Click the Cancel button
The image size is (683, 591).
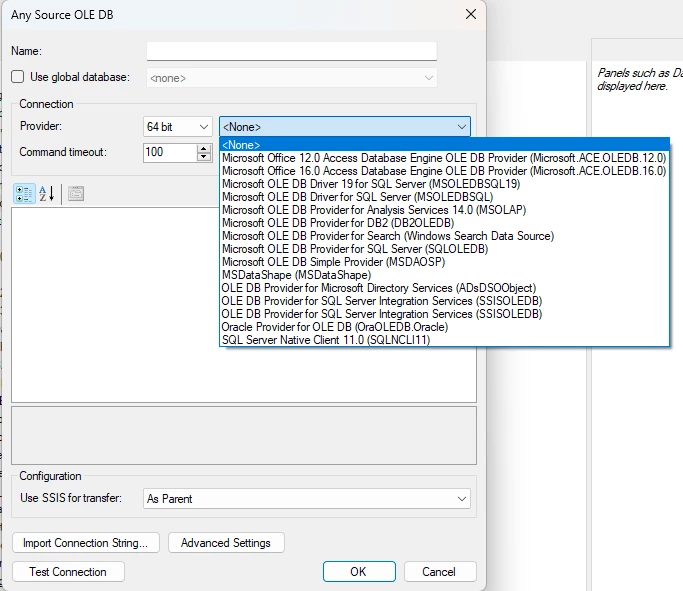click(440, 572)
